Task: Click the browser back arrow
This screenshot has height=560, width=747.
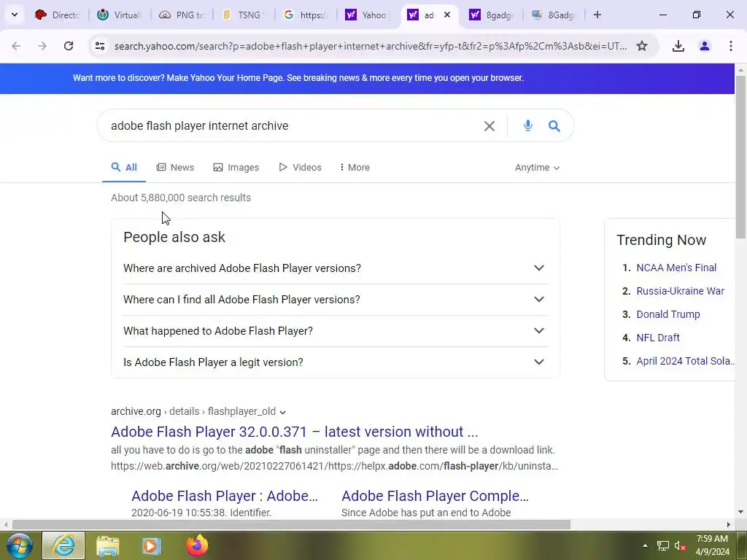Action: coord(16,46)
